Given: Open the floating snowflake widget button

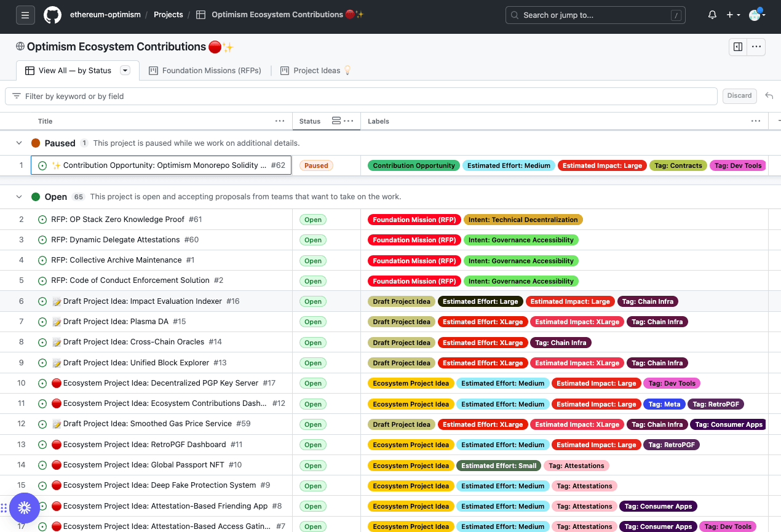Looking at the screenshot, I should [25, 507].
